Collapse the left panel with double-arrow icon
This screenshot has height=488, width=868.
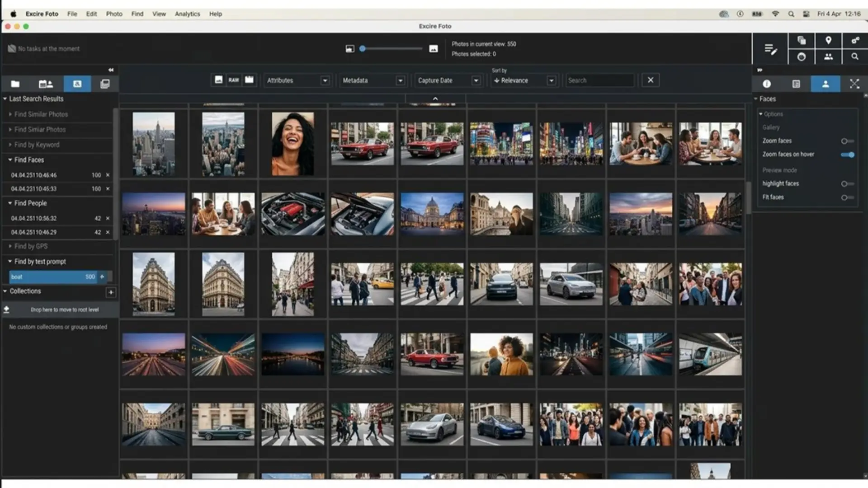111,70
